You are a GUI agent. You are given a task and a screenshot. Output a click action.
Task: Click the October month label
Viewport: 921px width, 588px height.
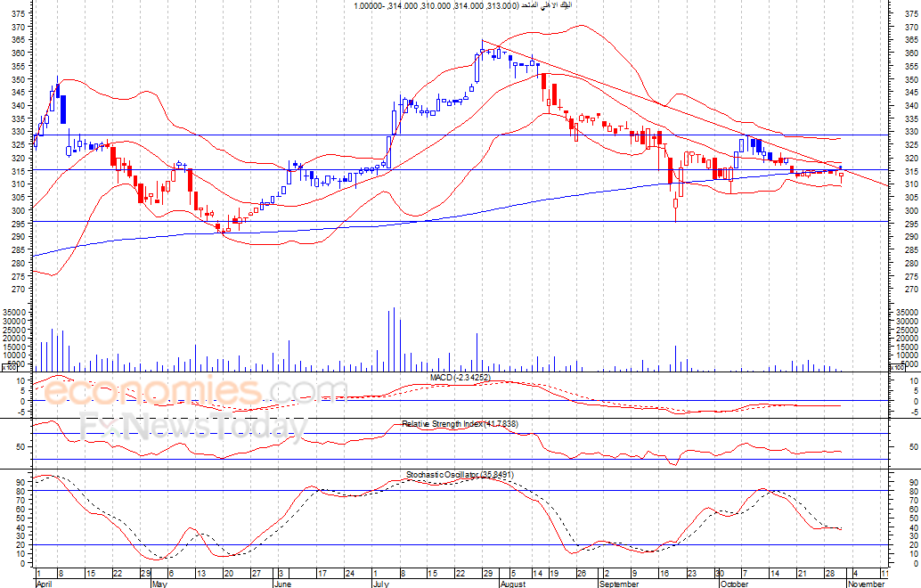734,584
